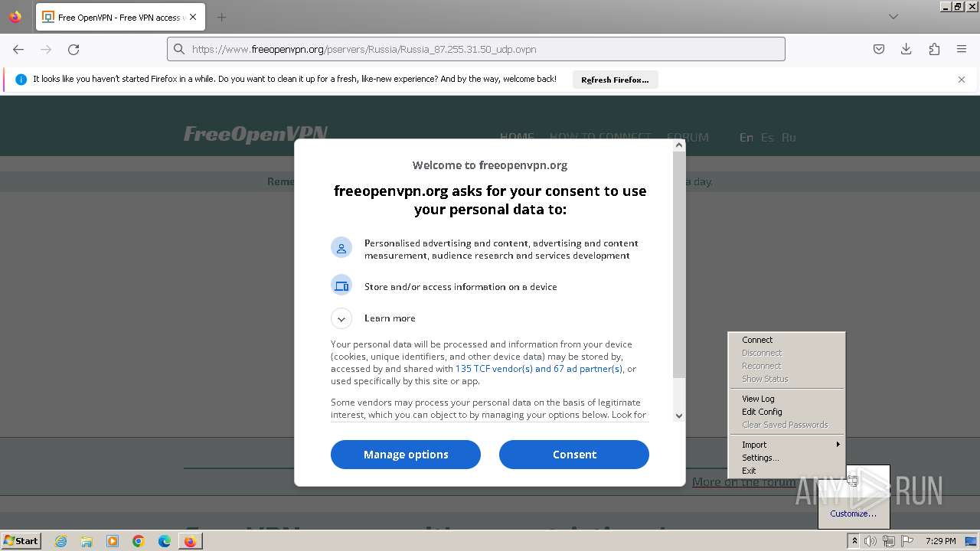Click the FreeOpenVPN site logo
The image size is (980, 551).
click(256, 135)
